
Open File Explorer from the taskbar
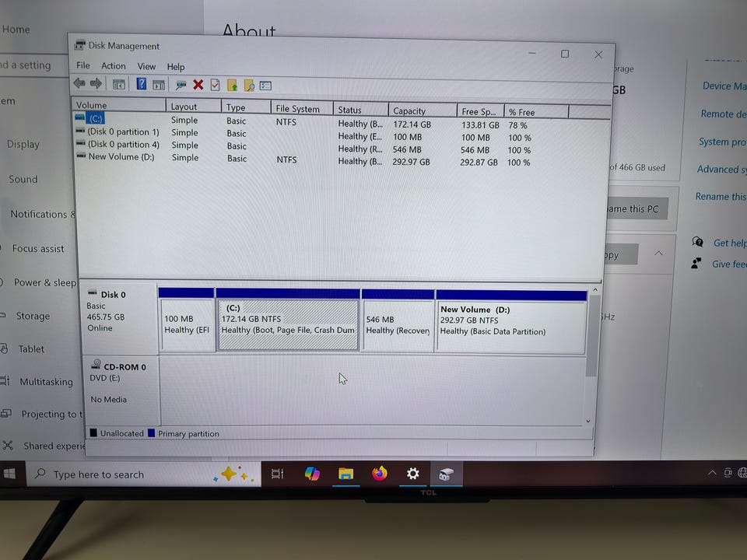(x=345, y=474)
